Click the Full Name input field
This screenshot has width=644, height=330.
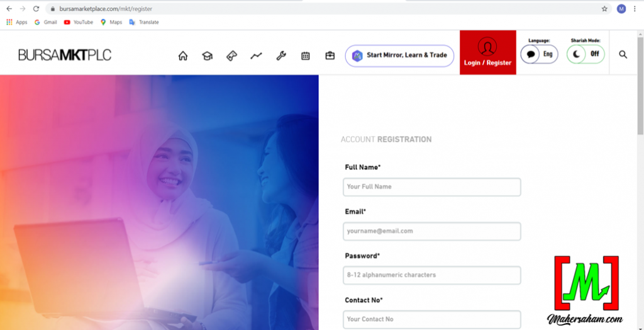click(x=432, y=187)
